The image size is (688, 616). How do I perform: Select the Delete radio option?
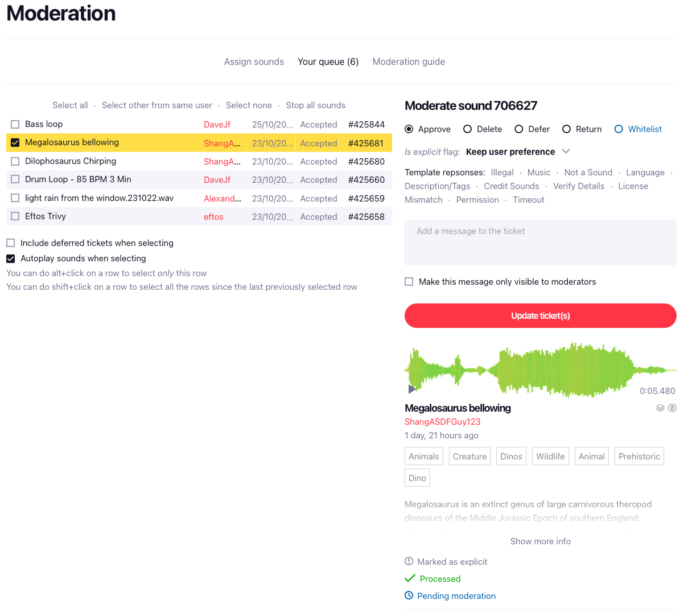point(468,129)
